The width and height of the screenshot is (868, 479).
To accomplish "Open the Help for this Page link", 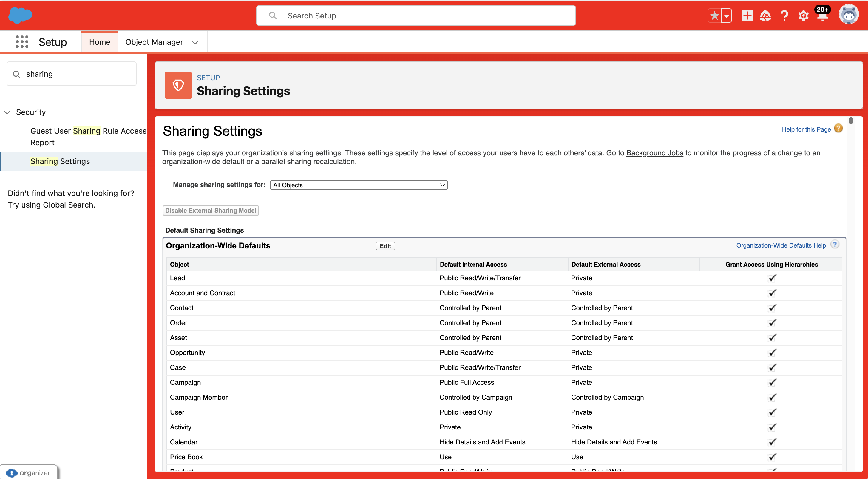I will pos(806,129).
